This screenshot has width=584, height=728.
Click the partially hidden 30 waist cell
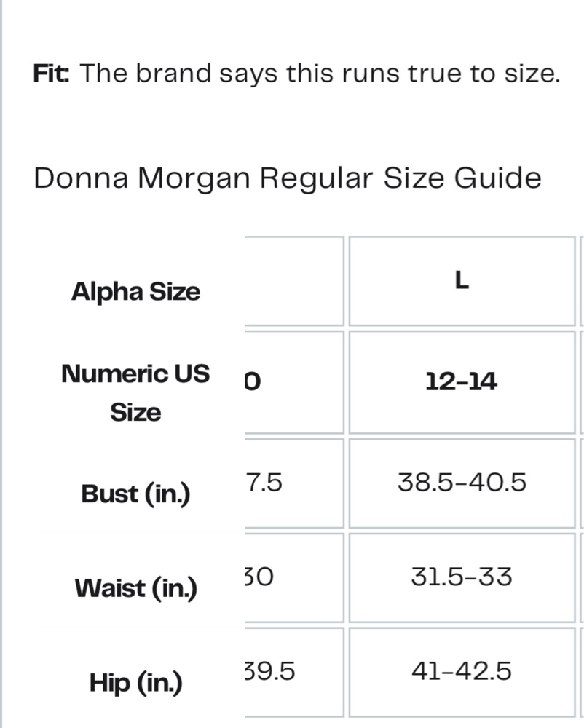click(x=294, y=577)
